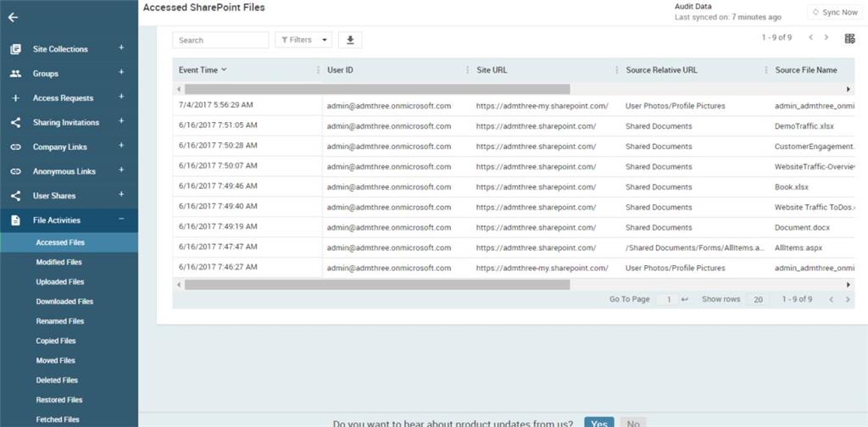Viewport: 868px width, 427px height.
Task: Open Event Time column options handle
Action: click(x=318, y=70)
